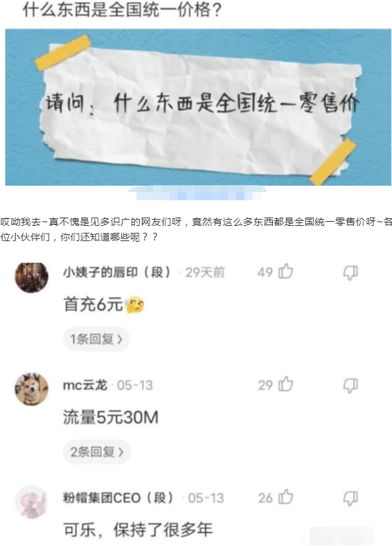Like the comment 首充6元
The height and width of the screenshot is (546, 392).
[x=286, y=272]
